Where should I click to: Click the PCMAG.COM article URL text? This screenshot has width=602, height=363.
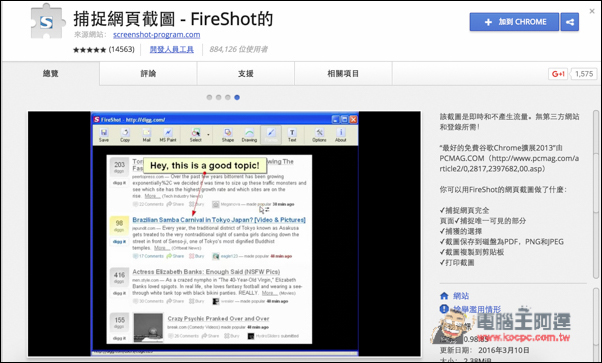pos(509,163)
